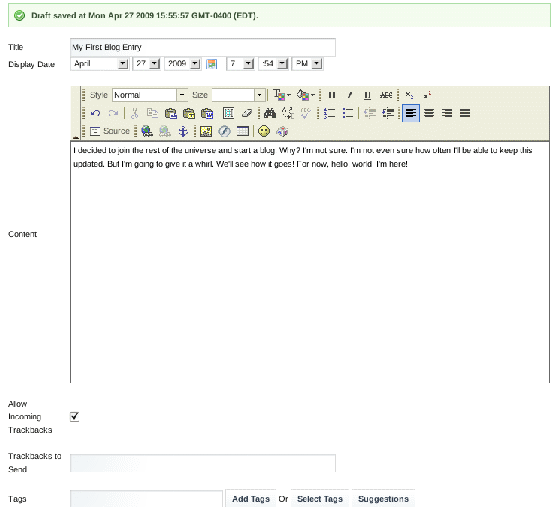The width and height of the screenshot is (554, 507).
Task: Open the Style dropdown showing Normal
Action: (x=149, y=95)
